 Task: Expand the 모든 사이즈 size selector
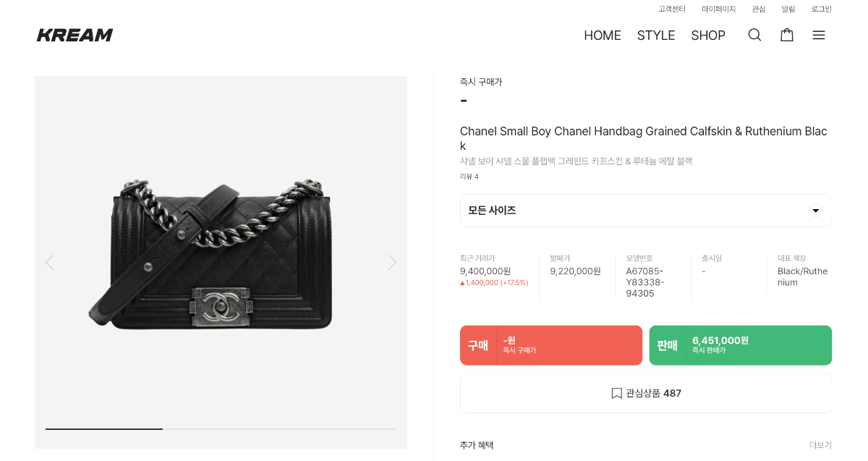click(645, 211)
